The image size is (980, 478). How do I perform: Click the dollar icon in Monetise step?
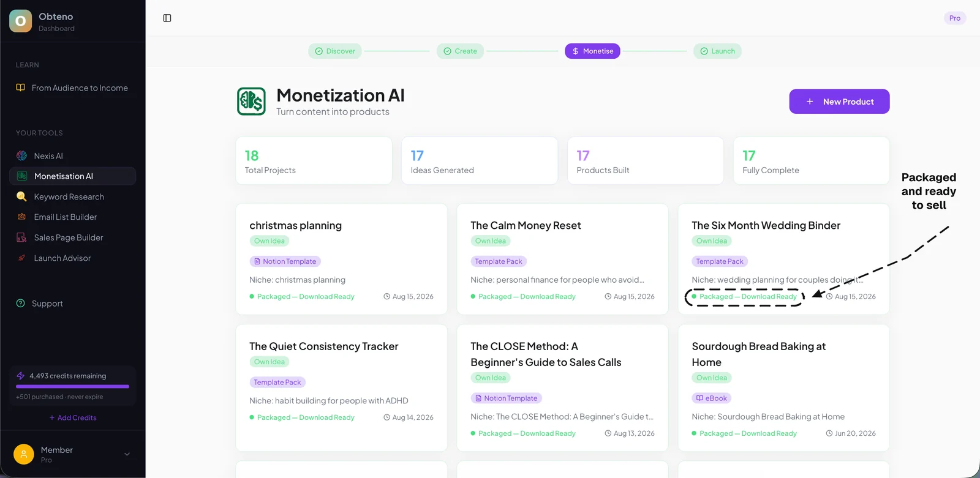pos(576,51)
